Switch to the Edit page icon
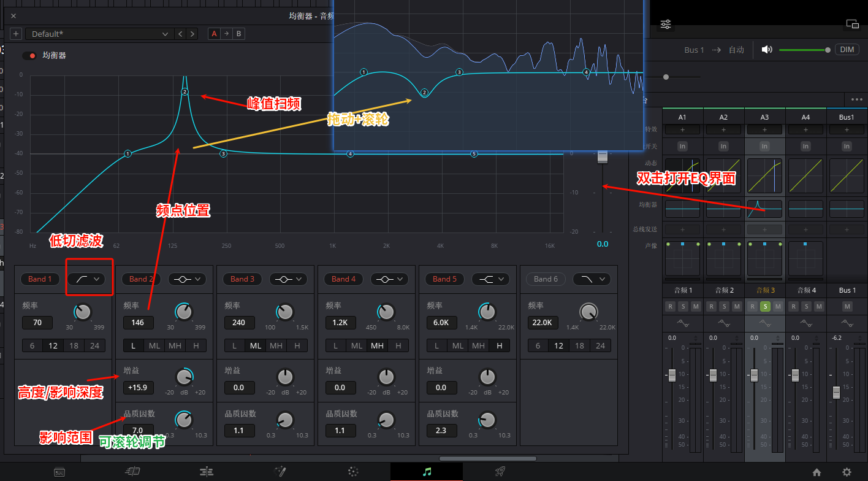The image size is (868, 481). click(x=207, y=472)
